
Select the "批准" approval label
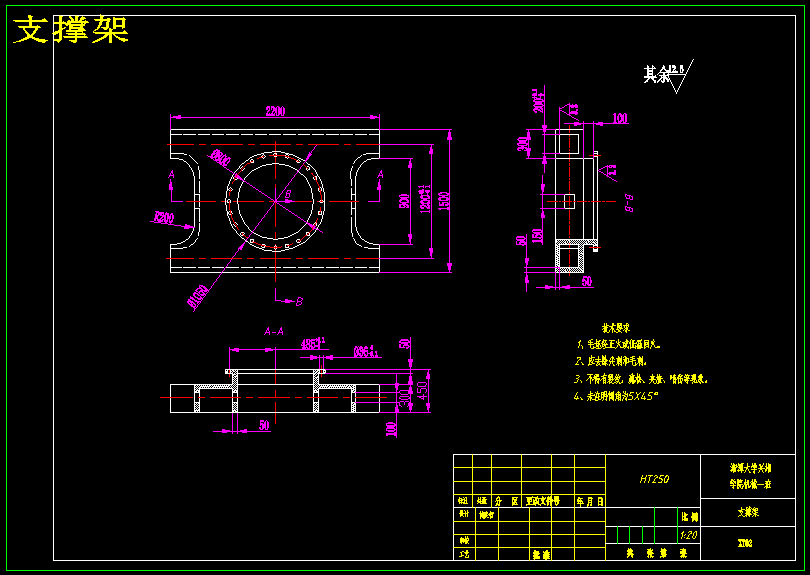click(541, 554)
